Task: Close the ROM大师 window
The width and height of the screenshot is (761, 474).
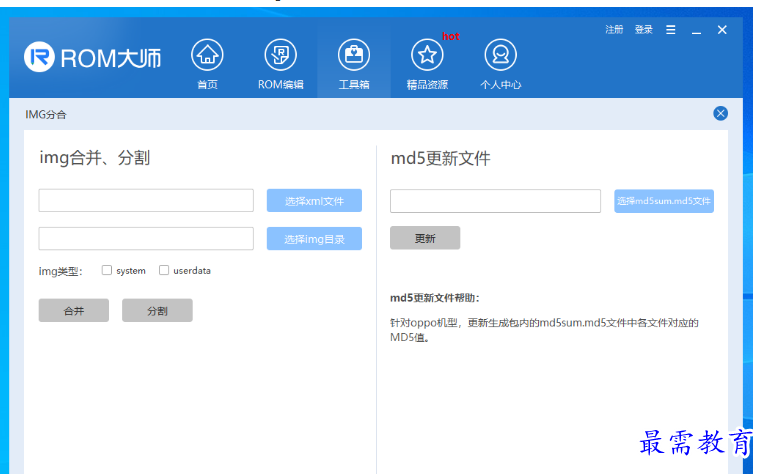Action: click(722, 30)
